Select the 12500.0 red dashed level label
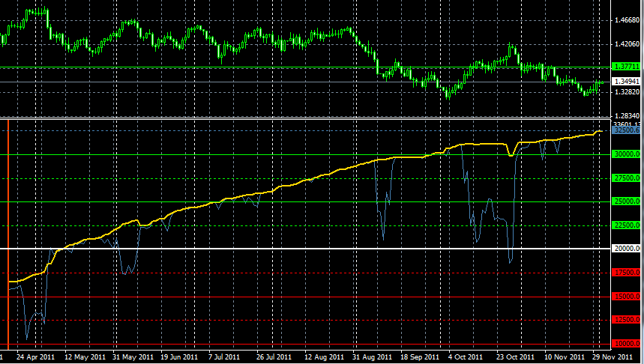Viewport: 644px width, 364px height. click(x=626, y=320)
